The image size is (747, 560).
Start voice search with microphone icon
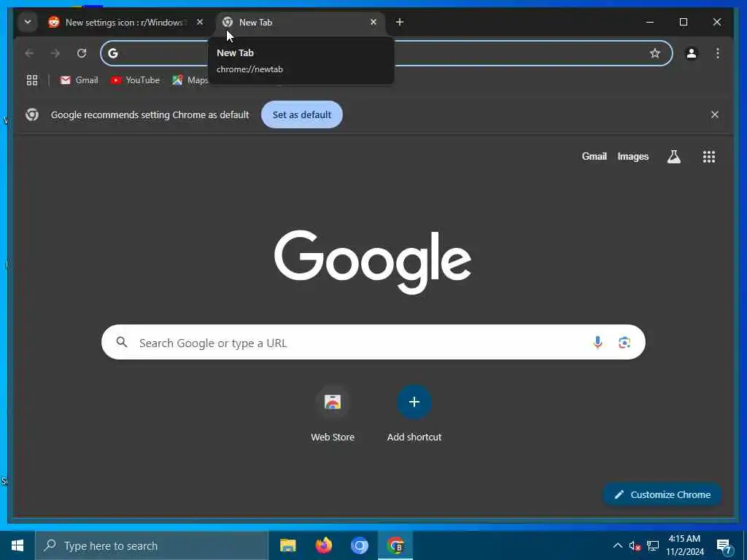coord(597,343)
